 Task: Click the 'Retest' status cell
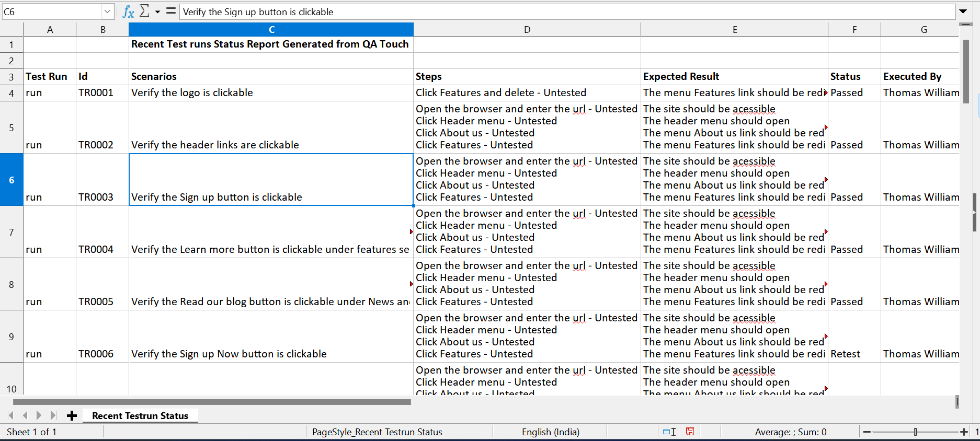[x=854, y=336]
